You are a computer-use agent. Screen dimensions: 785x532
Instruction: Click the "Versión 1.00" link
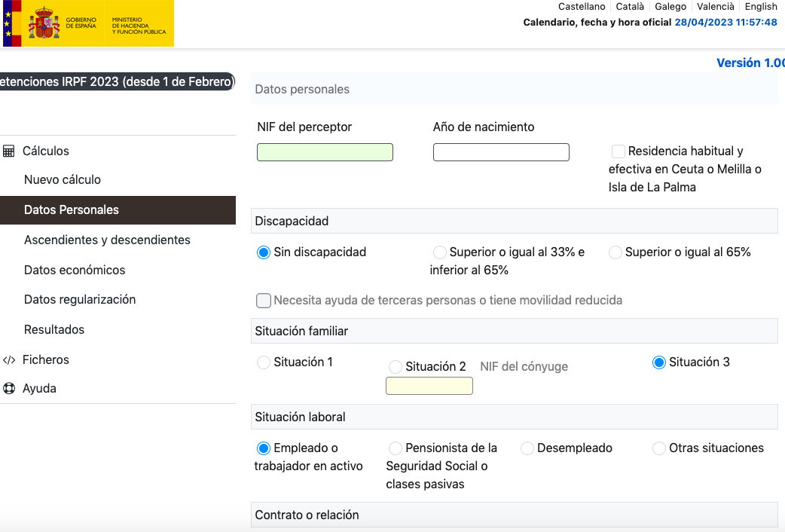point(750,63)
